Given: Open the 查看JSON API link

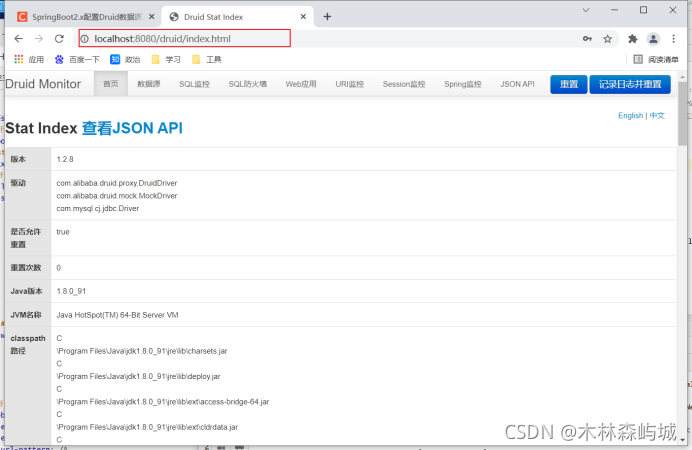Looking at the screenshot, I should pyautogui.click(x=132, y=128).
